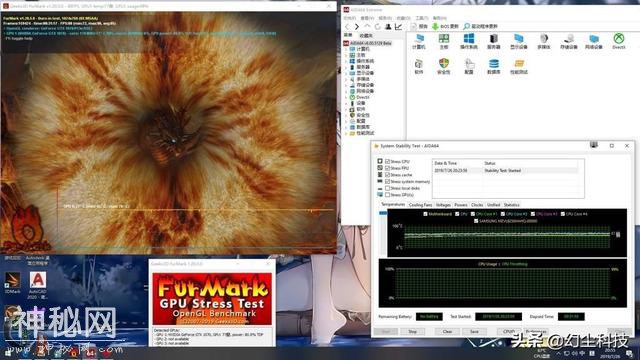Screen dimensions: 640x360
Task: Expand the DirectX node in sidebar tree
Action: 347,97
